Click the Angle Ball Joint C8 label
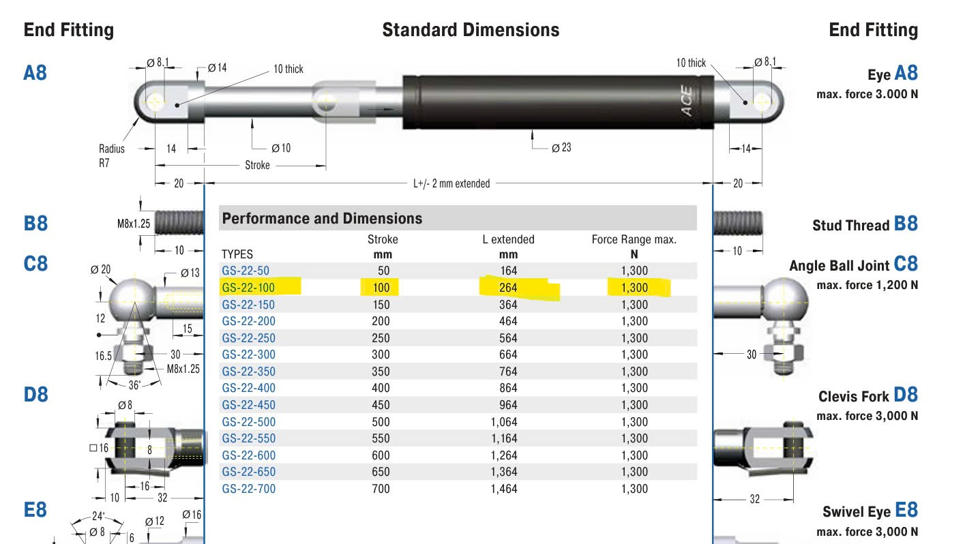980x544 pixels. pyautogui.click(x=854, y=265)
